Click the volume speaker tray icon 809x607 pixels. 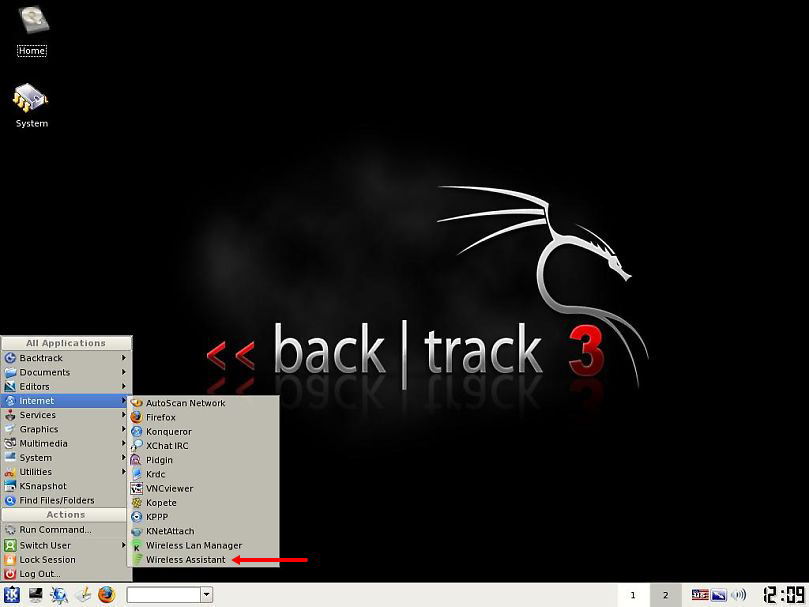coord(738,595)
